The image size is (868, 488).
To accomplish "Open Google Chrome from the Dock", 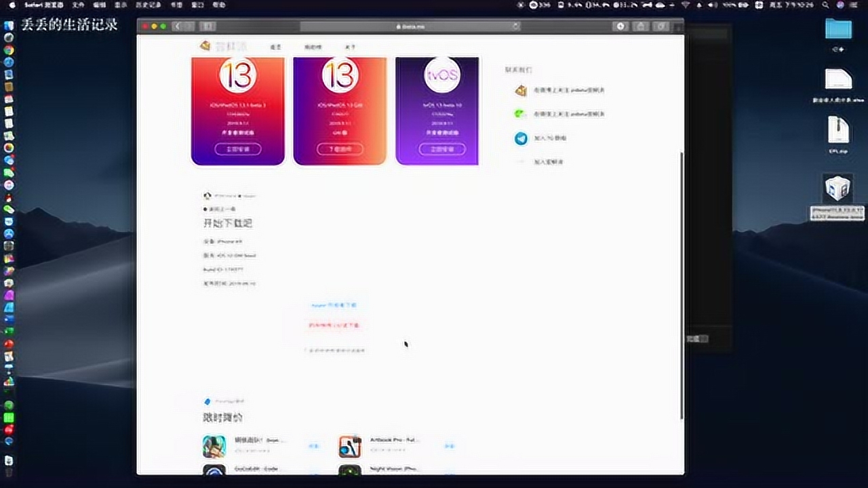I will [9, 50].
